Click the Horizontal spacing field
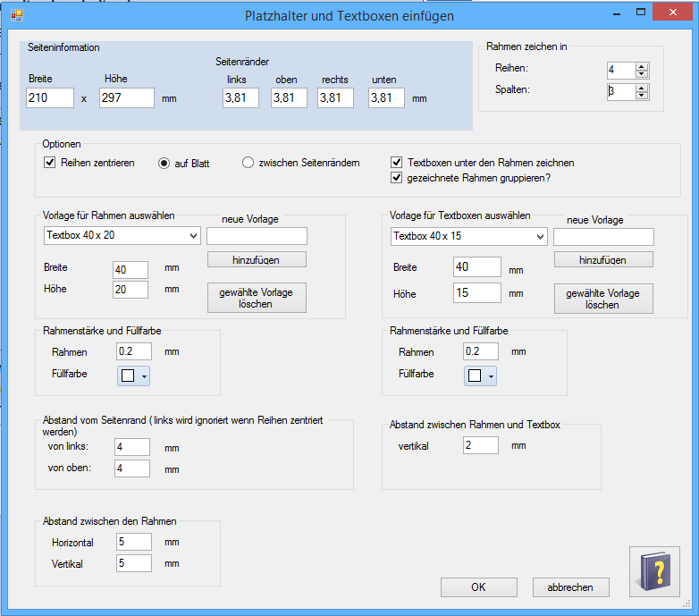Viewport: 699px width, 616px height. (134, 542)
